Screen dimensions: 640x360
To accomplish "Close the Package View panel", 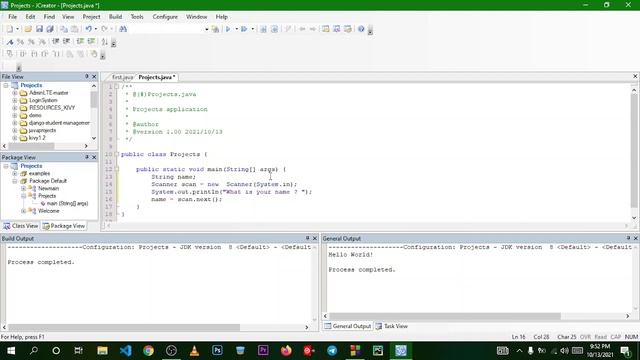I will (94, 157).
